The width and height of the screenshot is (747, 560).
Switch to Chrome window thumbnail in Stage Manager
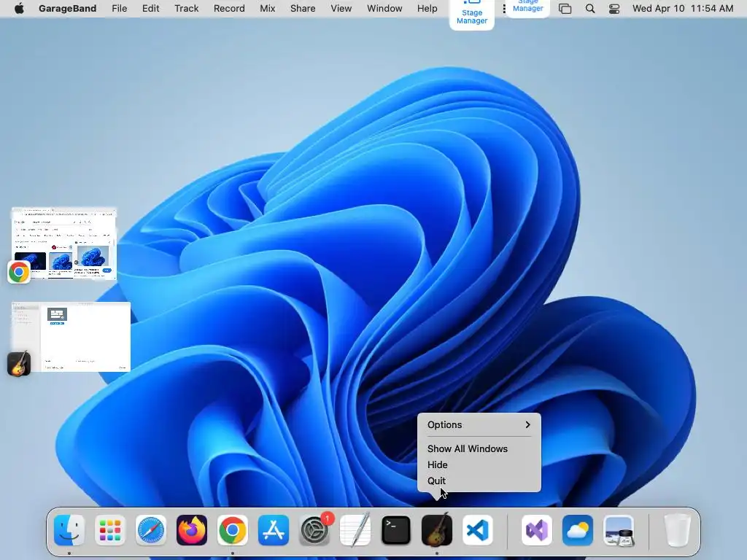click(x=64, y=243)
